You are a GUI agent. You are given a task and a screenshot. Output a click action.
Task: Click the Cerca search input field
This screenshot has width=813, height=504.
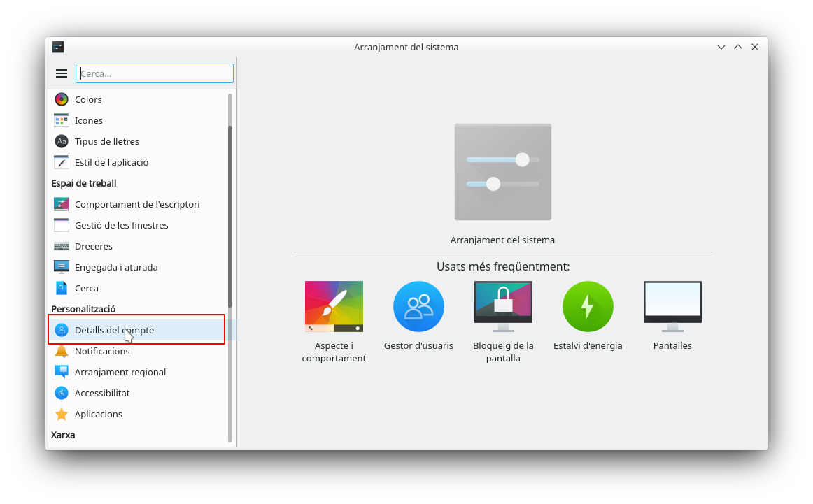(155, 73)
